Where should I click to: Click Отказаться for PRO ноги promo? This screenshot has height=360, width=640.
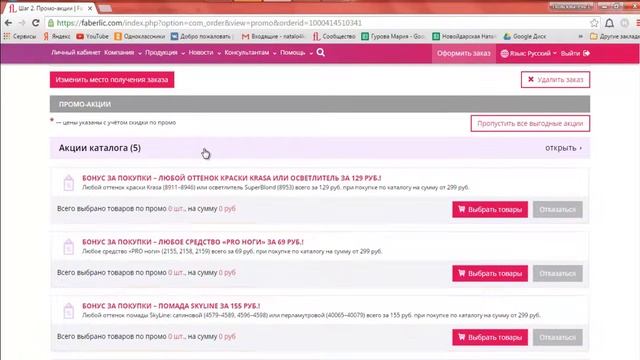558,273
